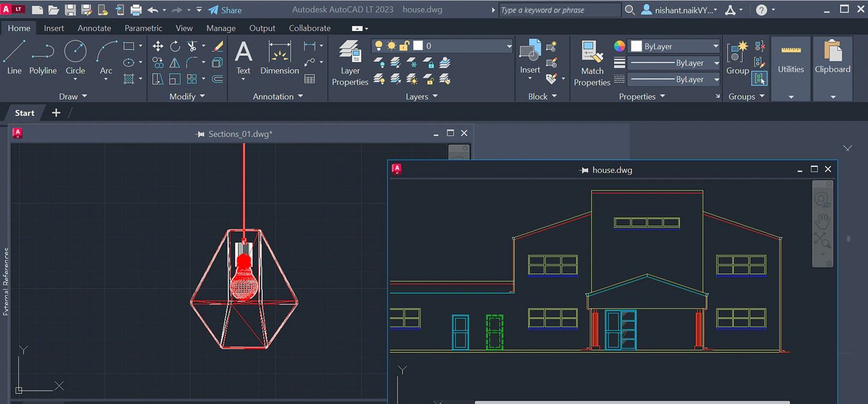
Task: Choose the Trim scissors tool
Action: tap(192, 46)
